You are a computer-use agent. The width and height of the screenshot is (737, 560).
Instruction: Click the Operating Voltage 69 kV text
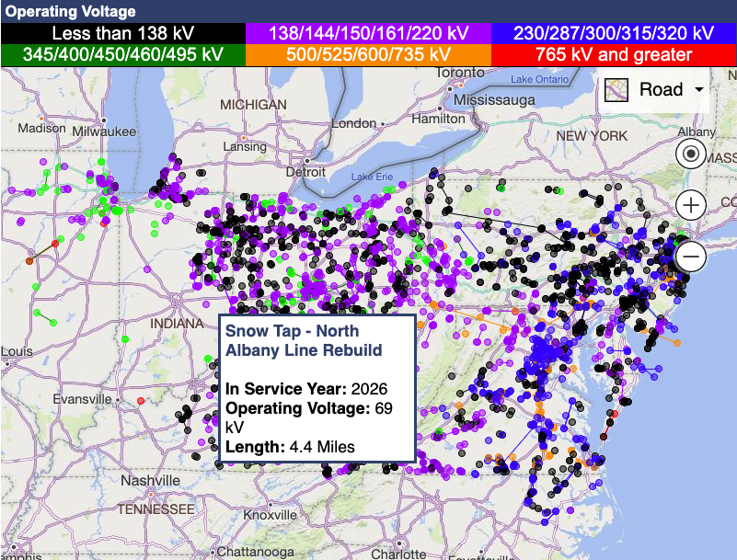(309, 417)
